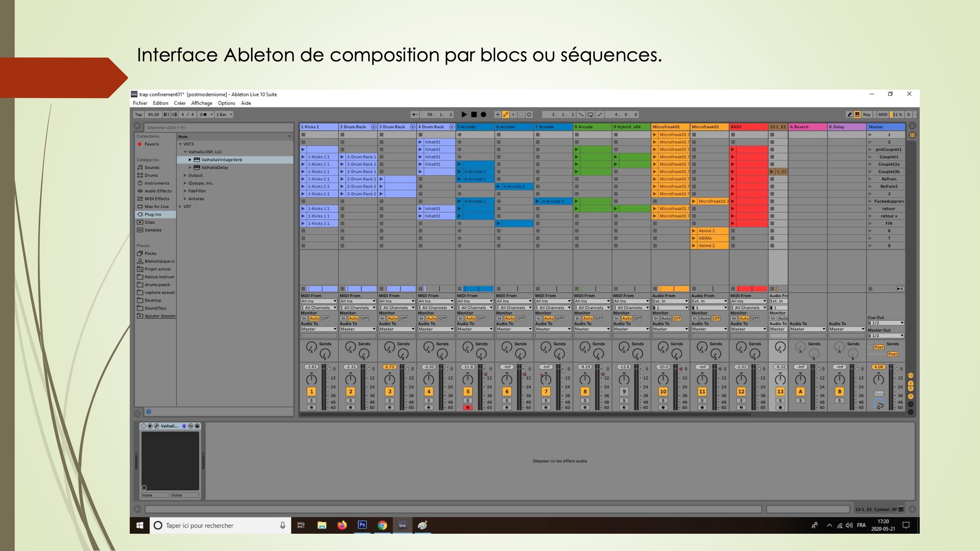Image resolution: width=980 pixels, height=551 pixels.
Task: Select the 8 Arcade track header
Action: pos(592,127)
